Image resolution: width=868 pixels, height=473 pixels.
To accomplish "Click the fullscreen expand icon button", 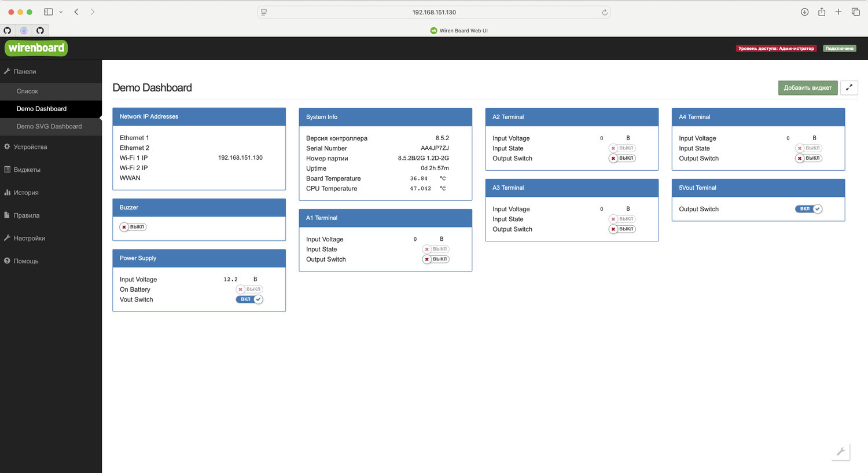I will pos(849,87).
